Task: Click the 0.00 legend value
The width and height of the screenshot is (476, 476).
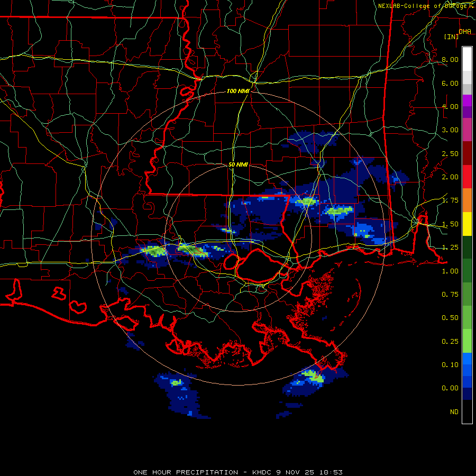Action: pyautogui.click(x=450, y=388)
